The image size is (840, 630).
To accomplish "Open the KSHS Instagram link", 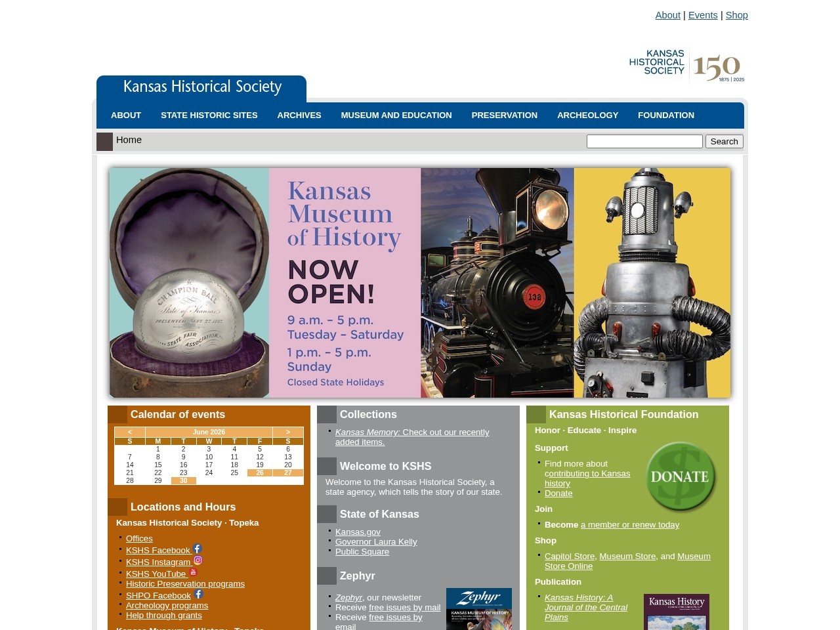I will click(158, 562).
